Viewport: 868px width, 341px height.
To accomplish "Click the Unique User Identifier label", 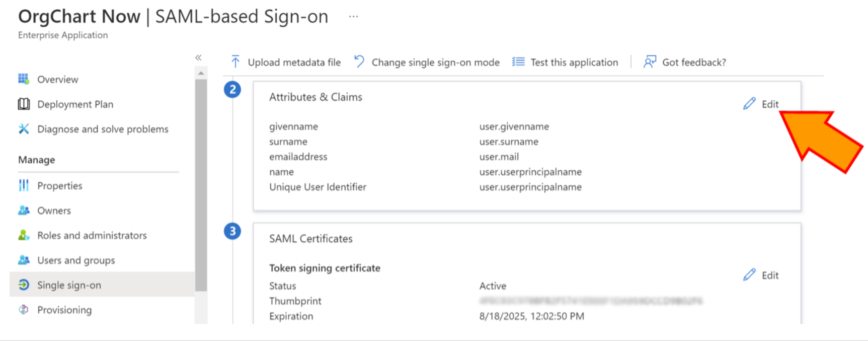I will coord(318,187).
